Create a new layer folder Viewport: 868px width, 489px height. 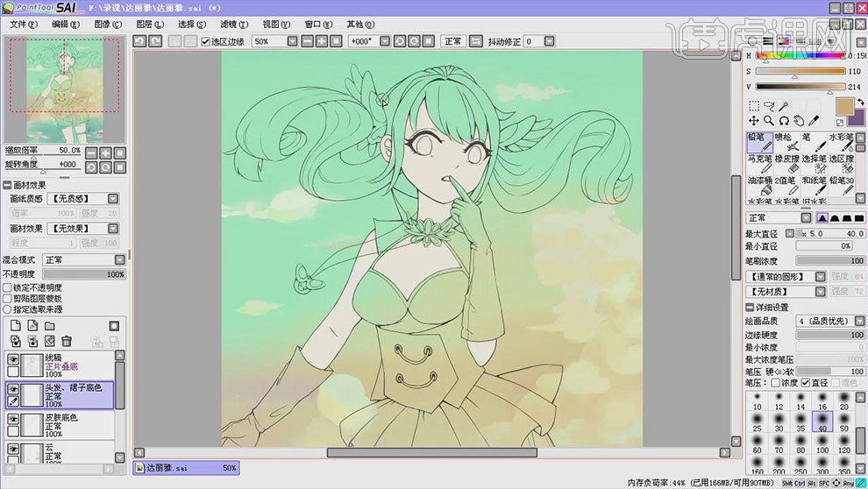(x=50, y=326)
